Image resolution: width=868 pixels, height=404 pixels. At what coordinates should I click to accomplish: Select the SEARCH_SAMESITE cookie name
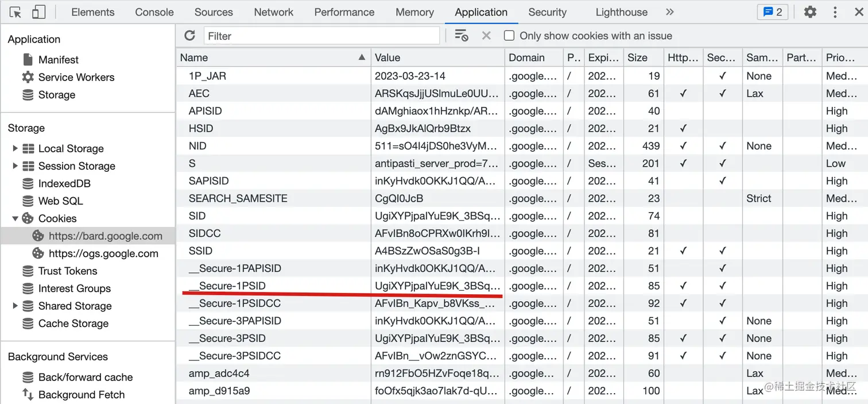point(238,198)
